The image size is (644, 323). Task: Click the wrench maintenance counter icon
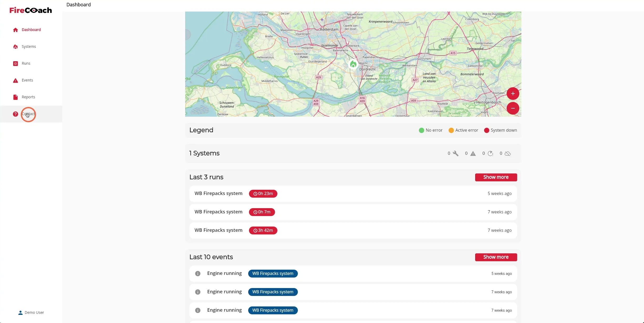456,153
